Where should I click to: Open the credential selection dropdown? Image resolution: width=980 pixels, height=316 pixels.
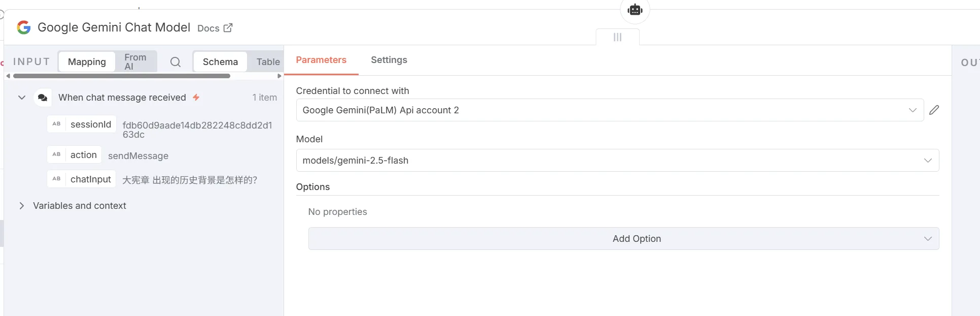pyautogui.click(x=610, y=110)
